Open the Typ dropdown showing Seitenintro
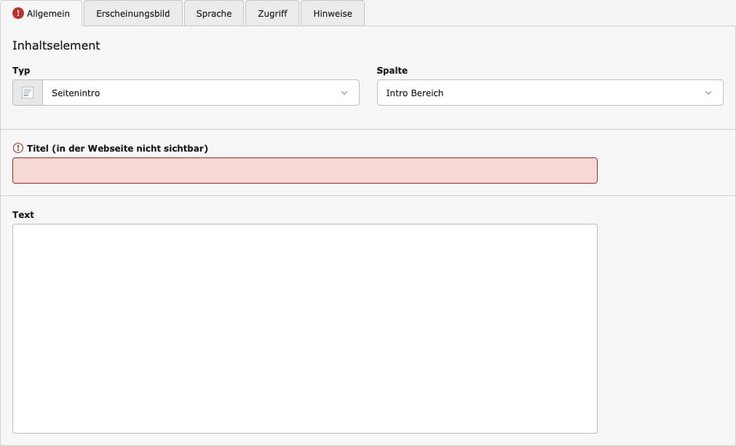Viewport: 736px width, 446px height. pos(190,93)
